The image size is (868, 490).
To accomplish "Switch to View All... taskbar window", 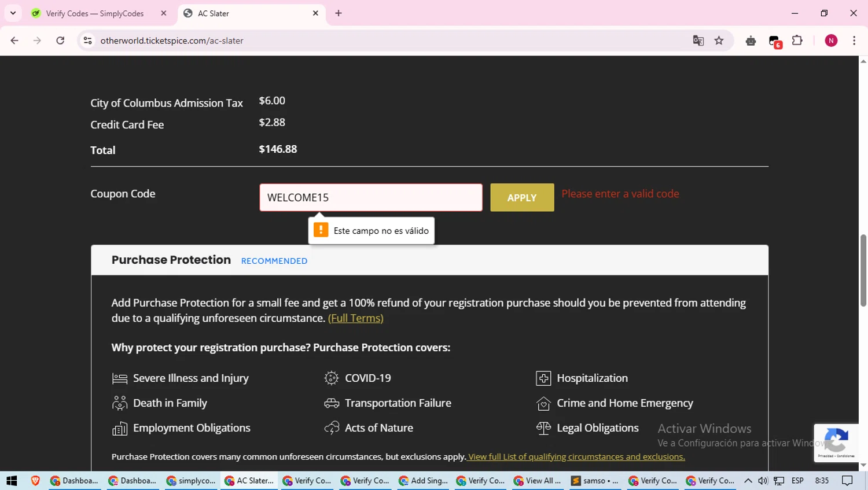I will tap(538, 481).
